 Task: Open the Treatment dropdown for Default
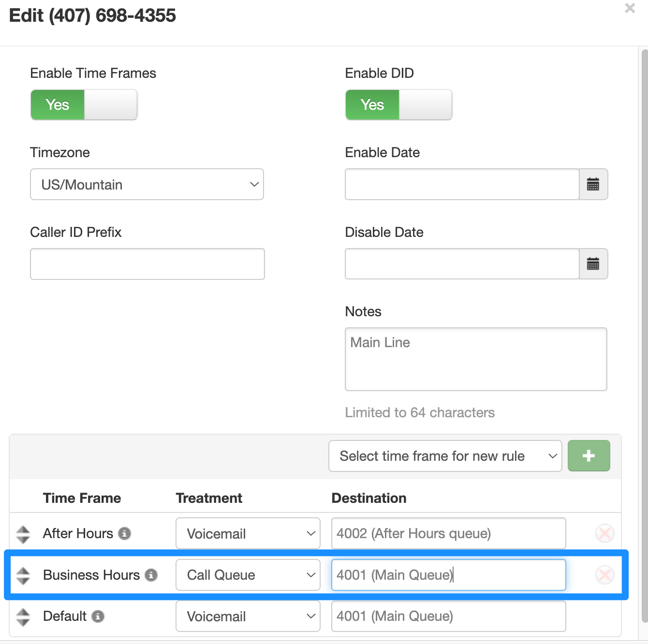tap(248, 616)
